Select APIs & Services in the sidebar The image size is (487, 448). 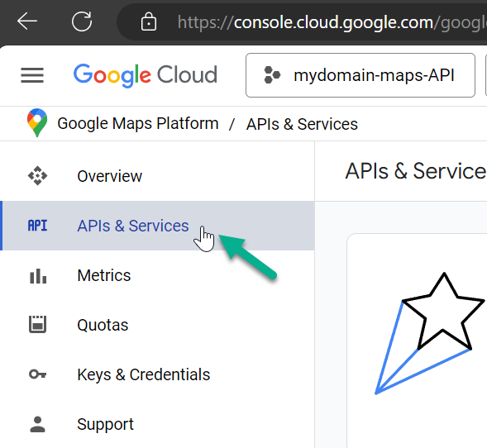pos(157,226)
